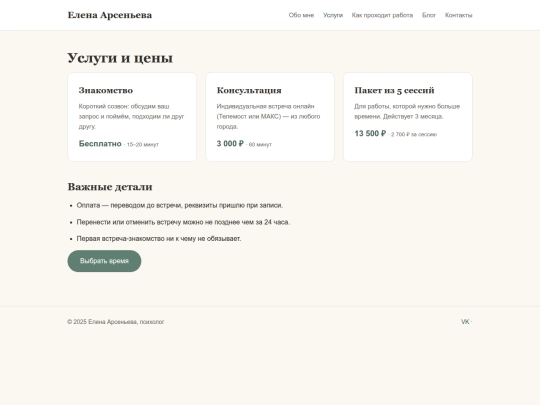The width and height of the screenshot is (540, 405).
Task: Open the Контакты page
Action: coord(458,15)
